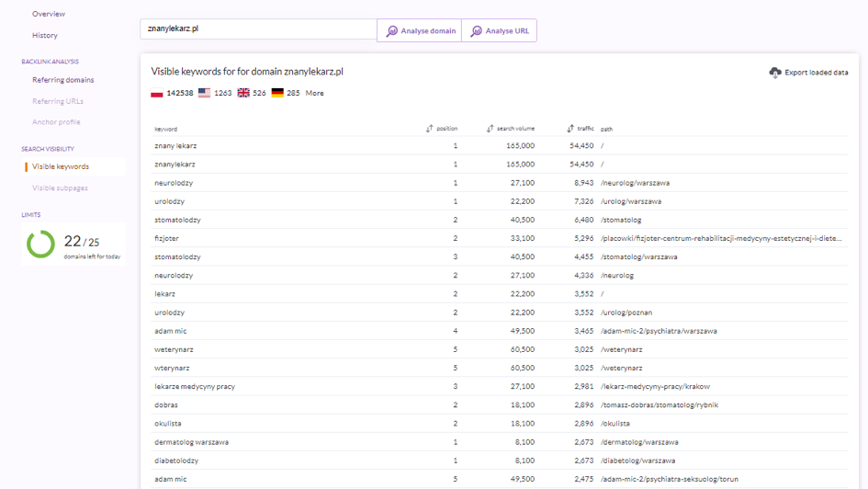The width and height of the screenshot is (868, 489).
Task: Select keyword 'dermatolog warszawa'
Action: point(191,442)
